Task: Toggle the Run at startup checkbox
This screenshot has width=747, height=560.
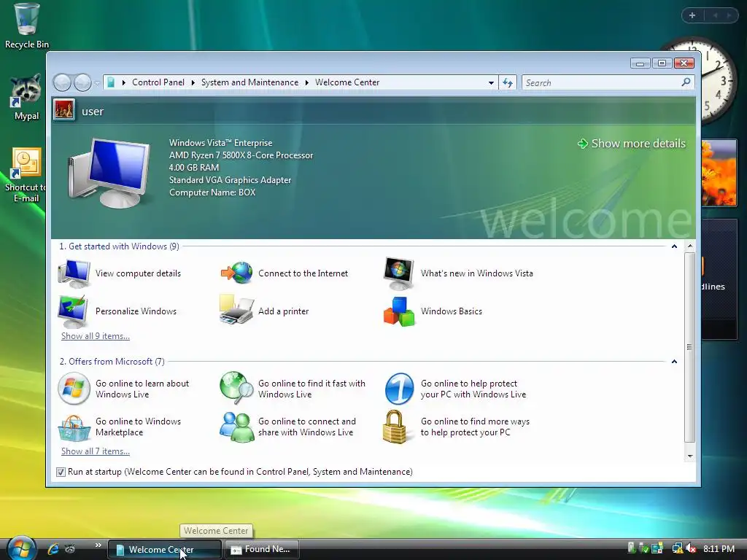Action: [61, 472]
